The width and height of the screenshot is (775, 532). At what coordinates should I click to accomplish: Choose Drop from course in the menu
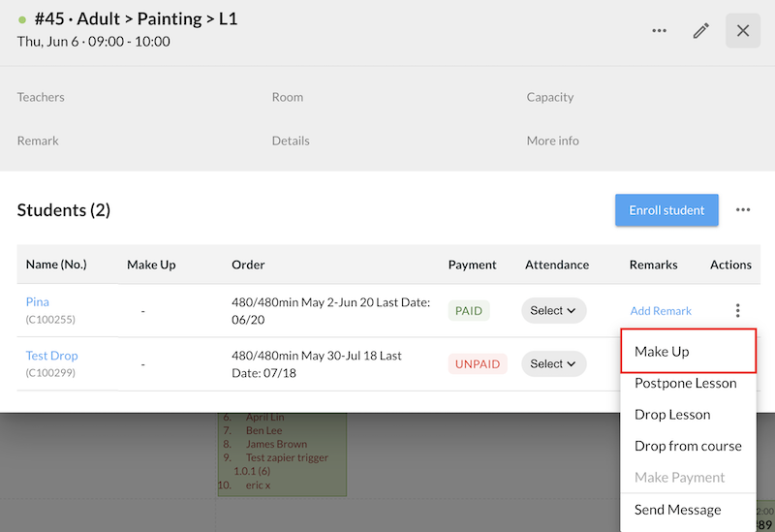tap(688, 447)
